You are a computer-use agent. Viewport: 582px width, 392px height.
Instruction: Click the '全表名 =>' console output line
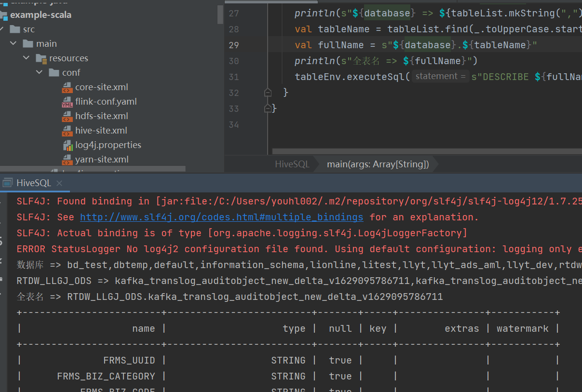click(230, 297)
